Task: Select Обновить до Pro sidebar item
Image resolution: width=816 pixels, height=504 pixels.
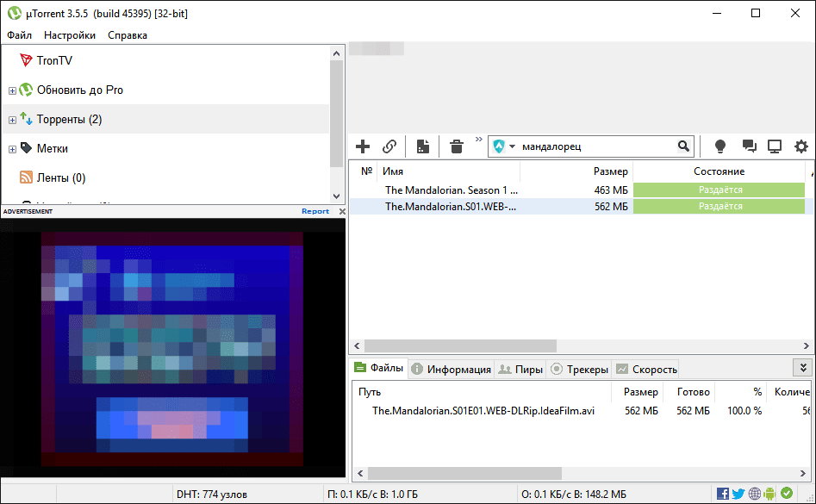Action: [x=79, y=90]
